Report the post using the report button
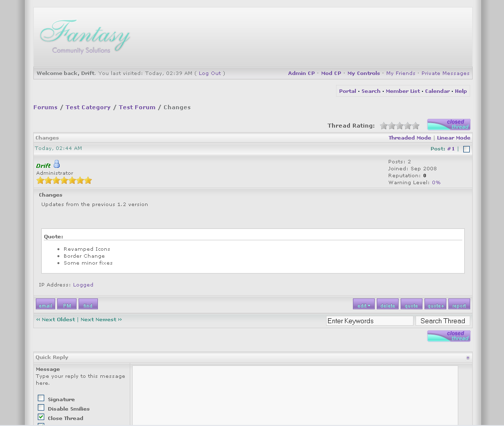 (459, 304)
